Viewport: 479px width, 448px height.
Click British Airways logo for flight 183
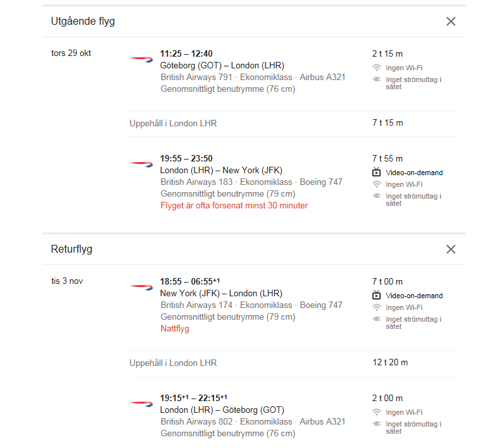click(x=141, y=164)
